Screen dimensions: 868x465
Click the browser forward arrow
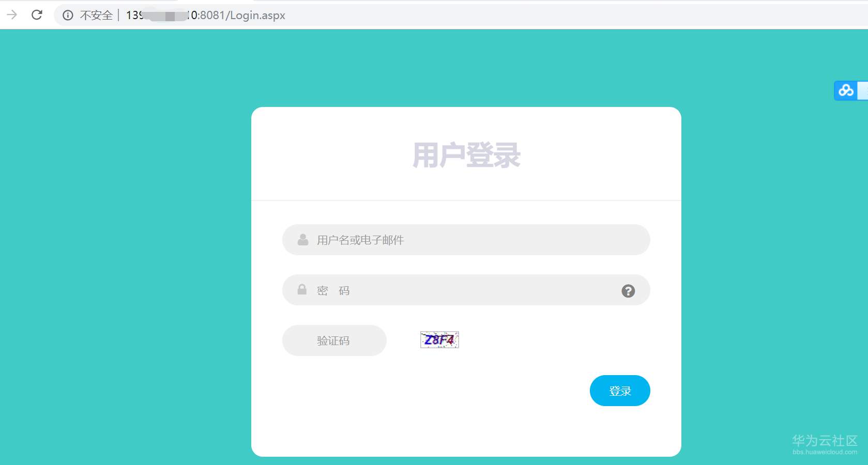(x=11, y=15)
